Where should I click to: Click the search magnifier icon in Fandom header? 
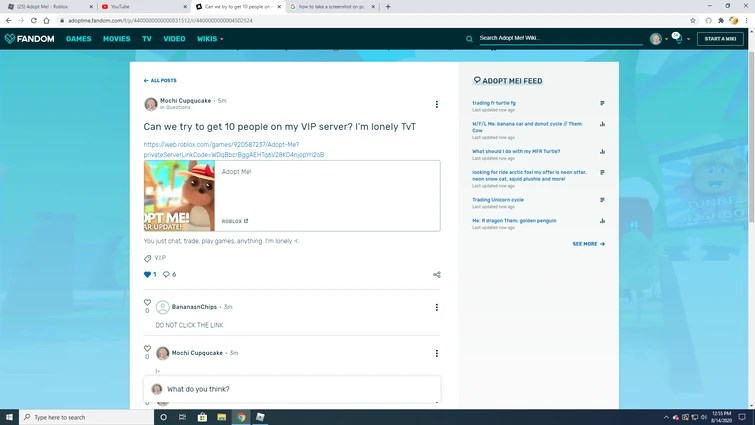[469, 39]
